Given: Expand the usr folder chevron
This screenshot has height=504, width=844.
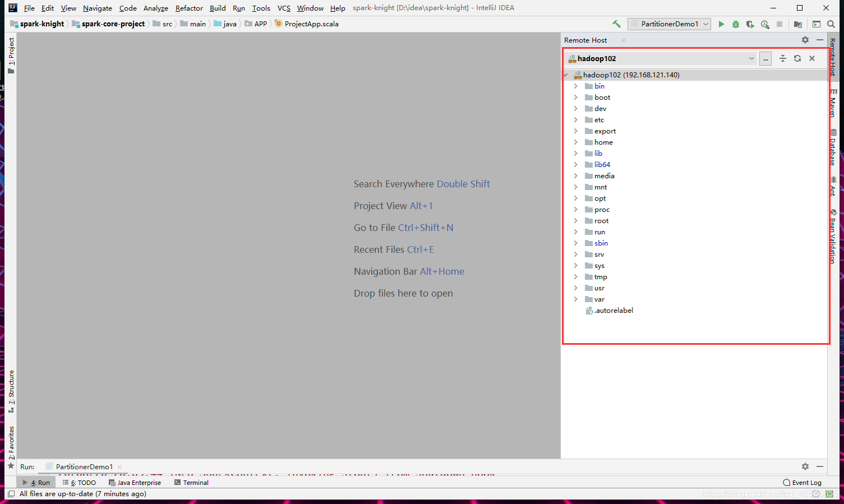Looking at the screenshot, I should 576,288.
